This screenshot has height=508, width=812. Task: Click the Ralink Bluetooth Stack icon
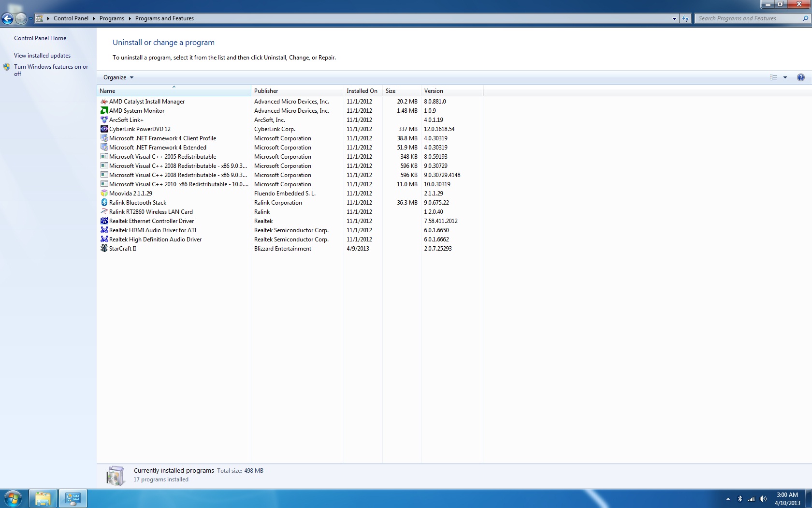coord(104,203)
